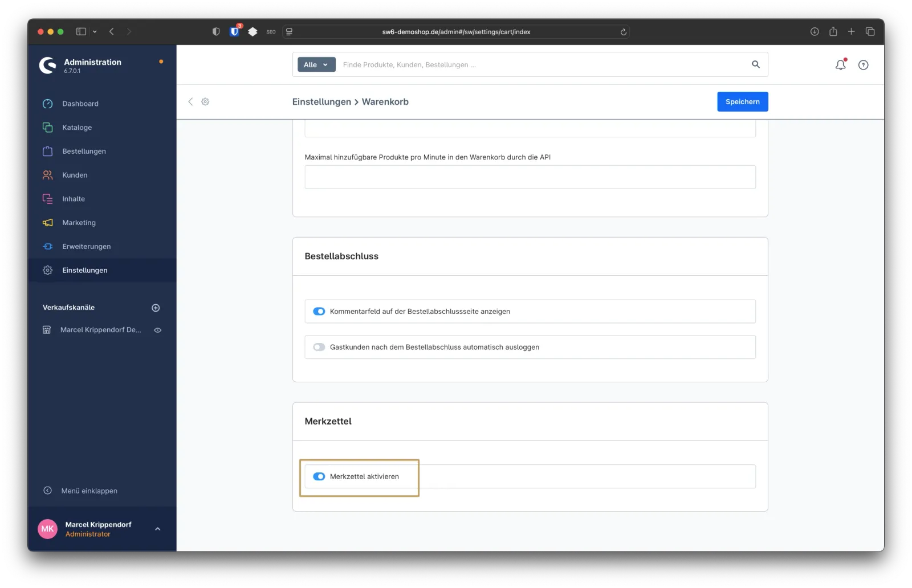Turn off Kommentarfeld on checkout page toggle
Viewport: 912px width, 588px height.
tap(319, 312)
